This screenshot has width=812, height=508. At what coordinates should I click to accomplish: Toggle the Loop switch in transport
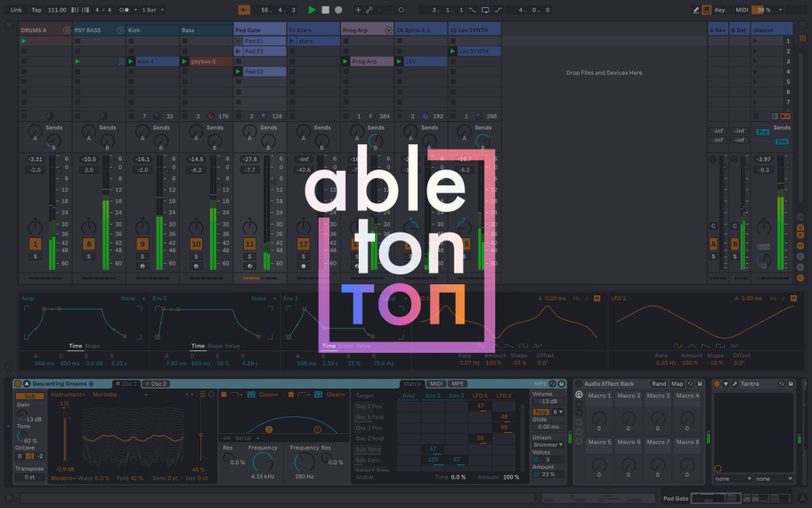click(x=485, y=10)
